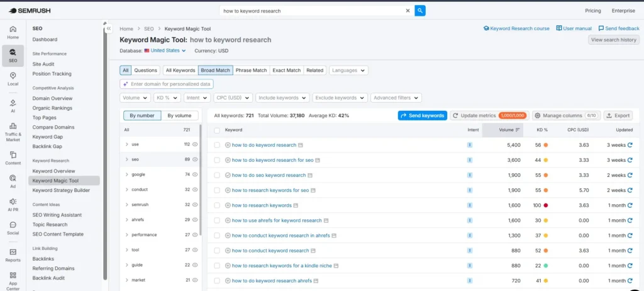Viewport: 644px width, 291px height.
Task: Refresh metrics for 'how to do keyword research'
Action: pos(630,145)
